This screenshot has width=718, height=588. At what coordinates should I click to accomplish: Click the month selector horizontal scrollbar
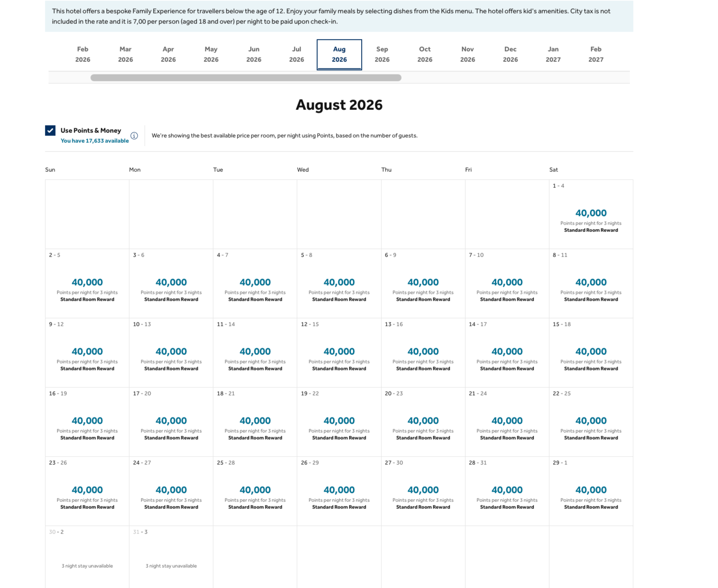click(246, 78)
